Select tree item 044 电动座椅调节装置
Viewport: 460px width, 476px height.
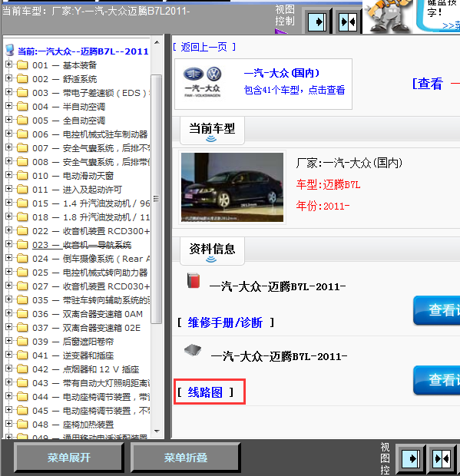[91, 396]
